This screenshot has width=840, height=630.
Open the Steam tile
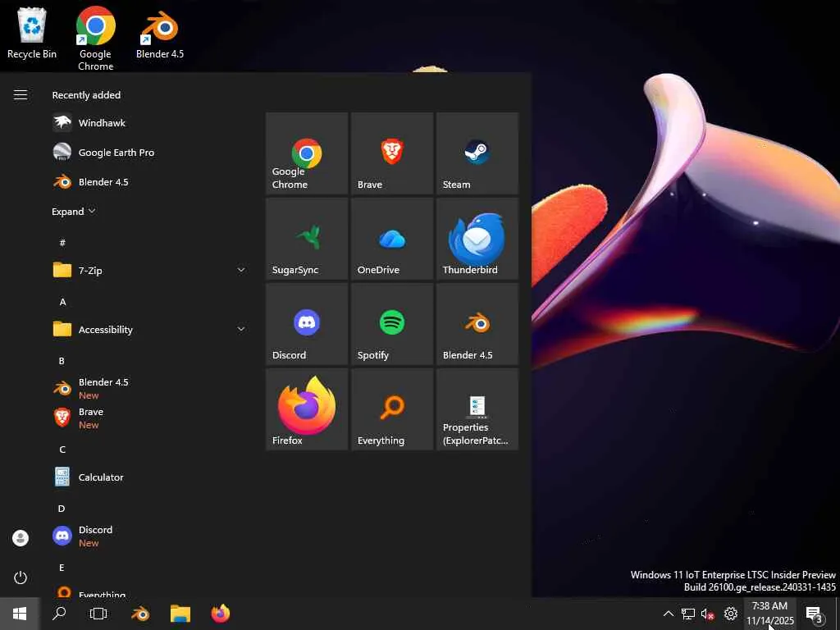[x=477, y=153]
